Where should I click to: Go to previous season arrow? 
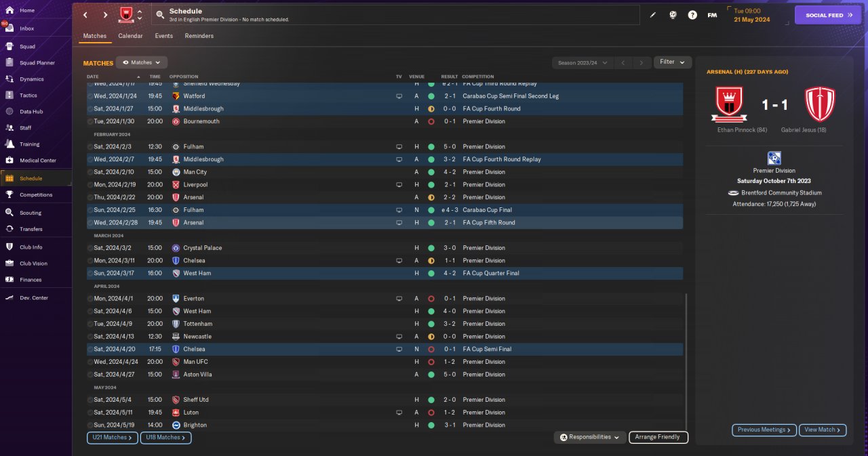coord(623,62)
